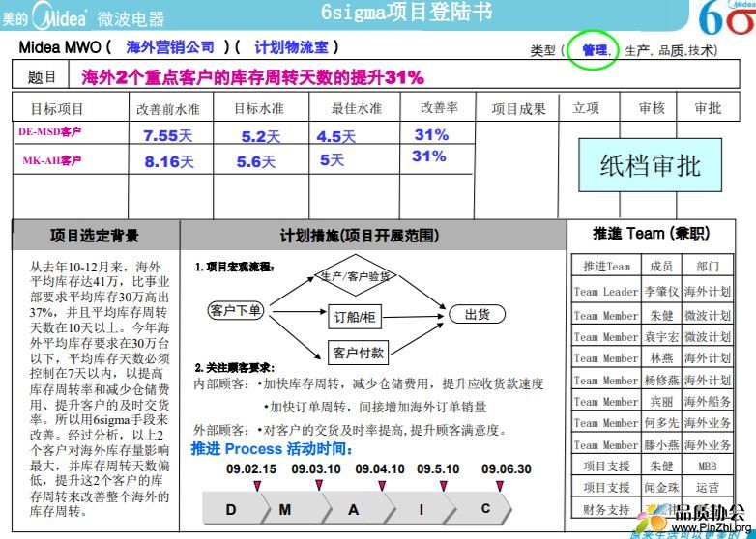Screen dimensions: 756x539
Task: Click the 海外船务 department cell
Action: point(708,401)
